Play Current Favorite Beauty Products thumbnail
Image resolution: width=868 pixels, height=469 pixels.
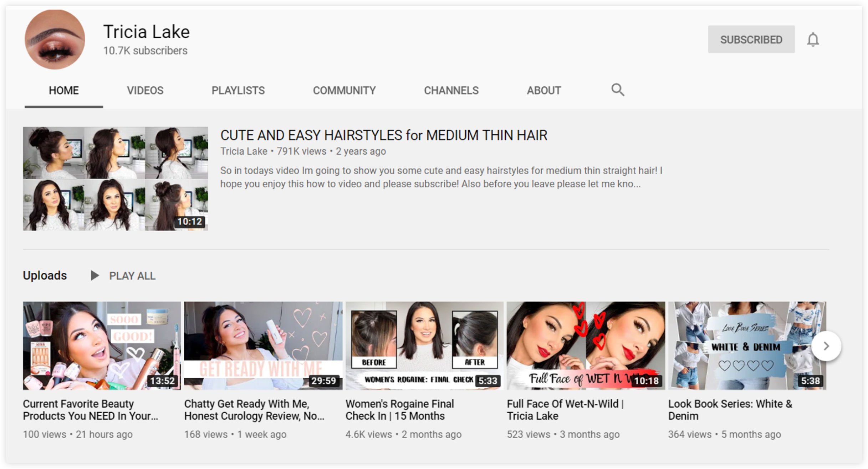click(x=102, y=345)
